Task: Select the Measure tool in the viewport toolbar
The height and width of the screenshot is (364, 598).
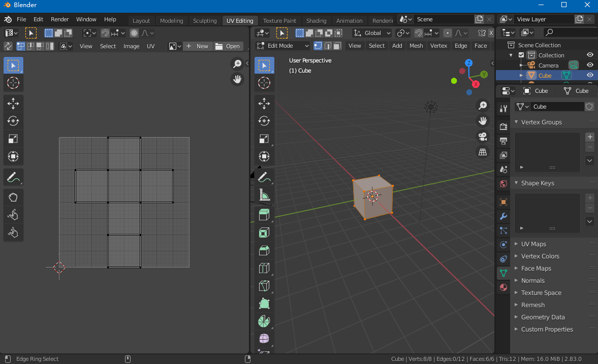Action: click(x=264, y=194)
